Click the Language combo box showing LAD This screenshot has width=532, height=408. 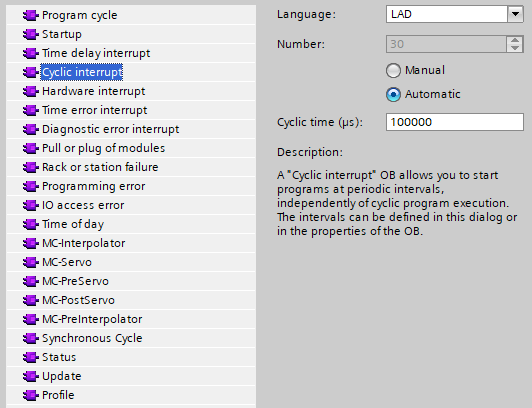tap(455, 14)
